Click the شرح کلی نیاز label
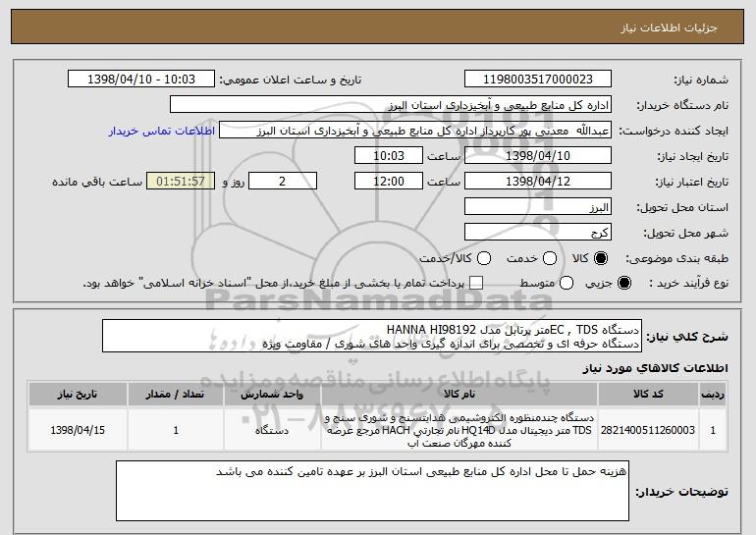The height and width of the screenshot is (535, 756). pos(687,337)
